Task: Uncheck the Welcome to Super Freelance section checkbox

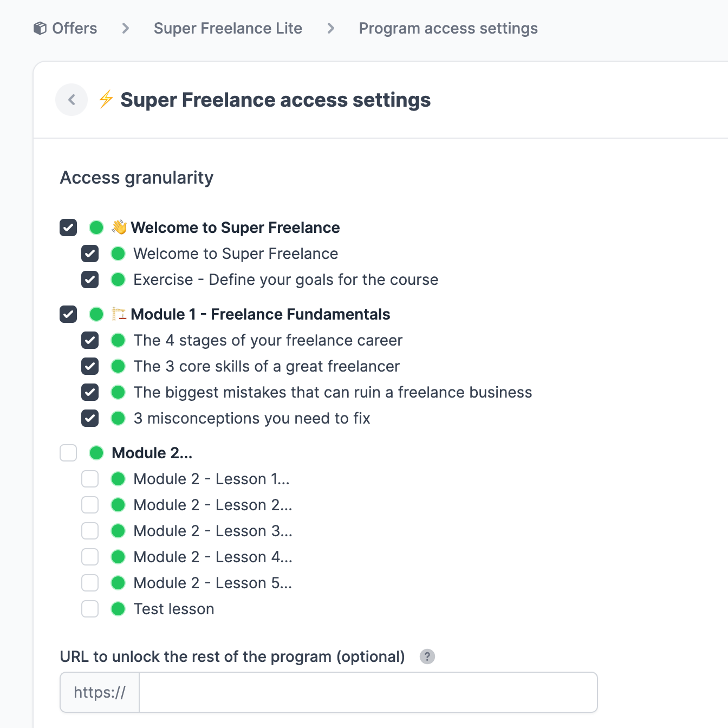Action: click(68, 227)
